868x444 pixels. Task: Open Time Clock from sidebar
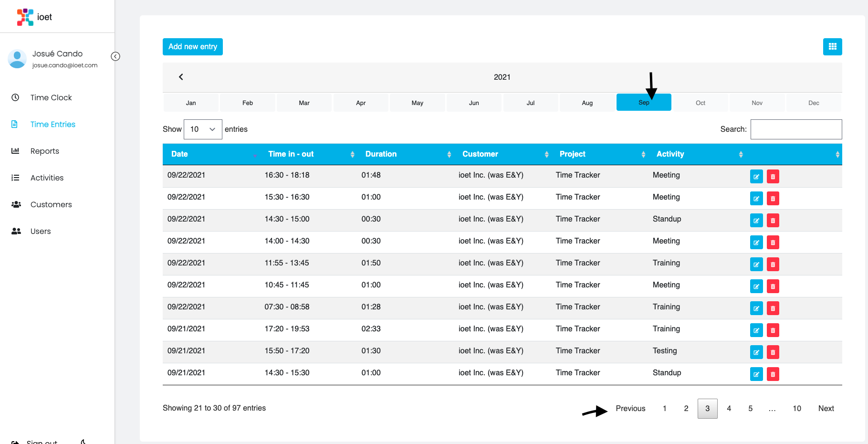(51, 97)
